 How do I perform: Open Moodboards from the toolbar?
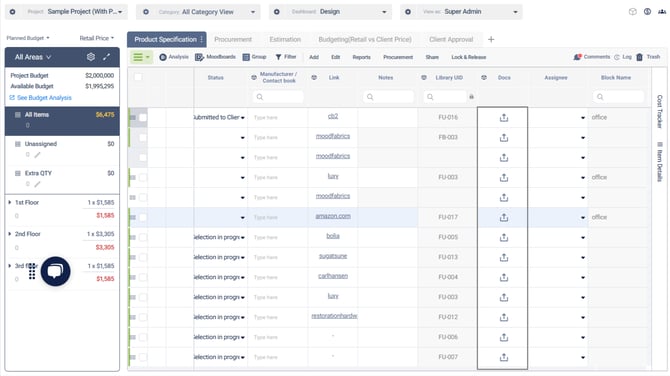click(215, 57)
